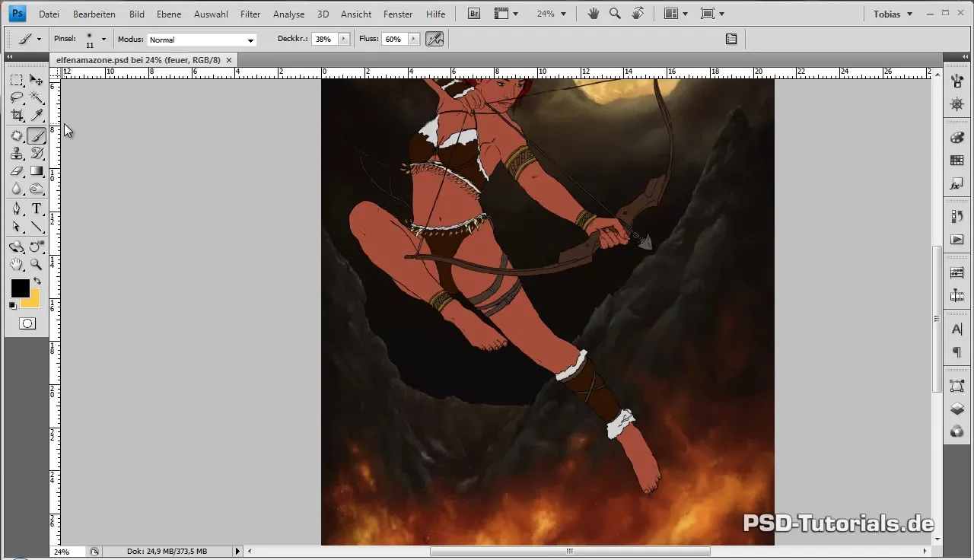Select the 3D Orbit camera tool

tap(36, 247)
